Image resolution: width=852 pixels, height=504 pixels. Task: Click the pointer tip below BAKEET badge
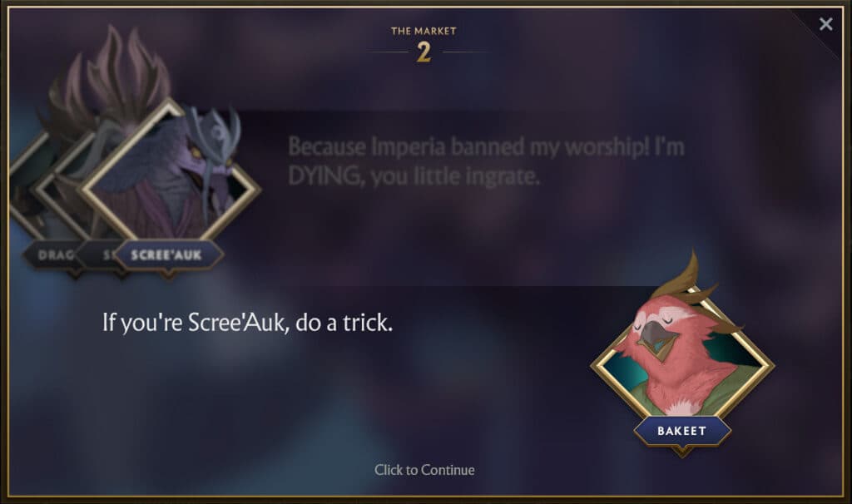tap(682, 452)
